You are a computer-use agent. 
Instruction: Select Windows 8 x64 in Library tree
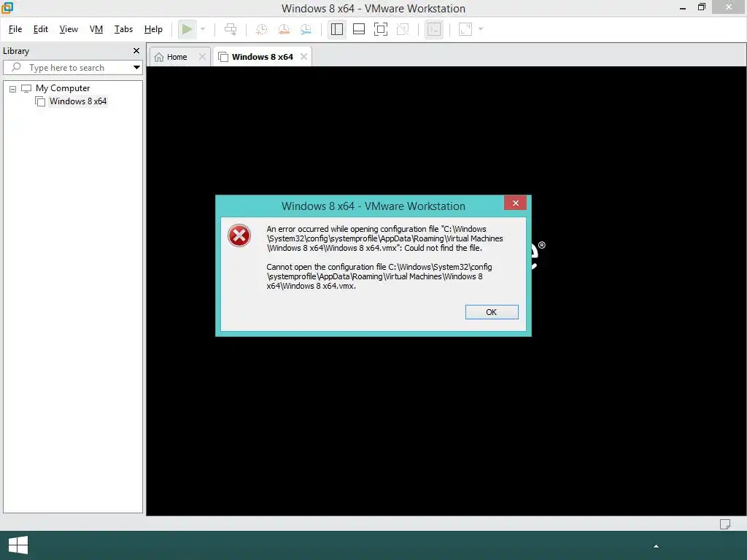[77, 101]
